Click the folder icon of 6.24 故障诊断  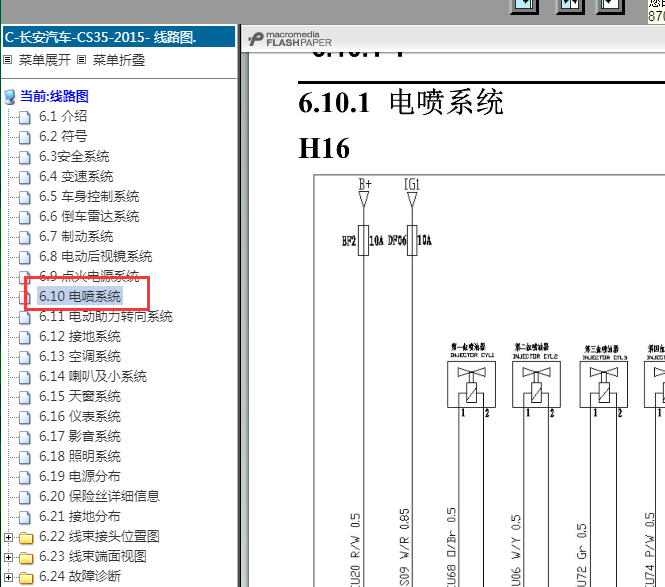tap(26, 578)
